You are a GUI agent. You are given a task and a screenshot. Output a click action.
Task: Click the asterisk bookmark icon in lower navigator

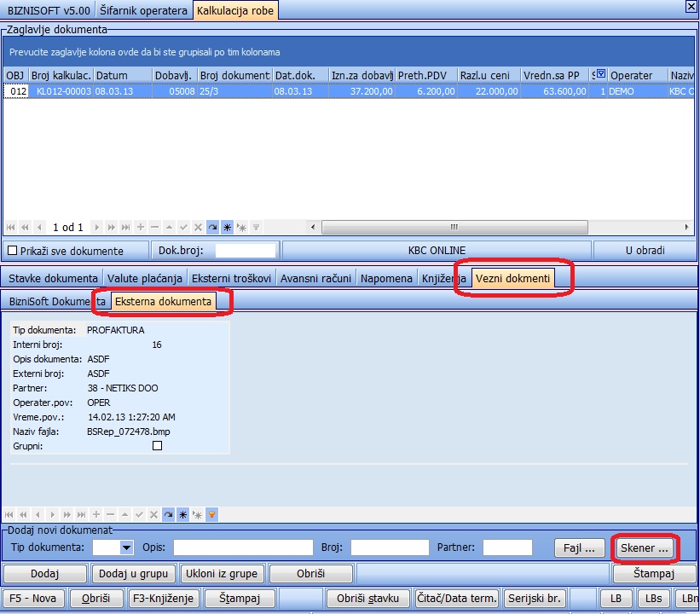[x=182, y=515]
